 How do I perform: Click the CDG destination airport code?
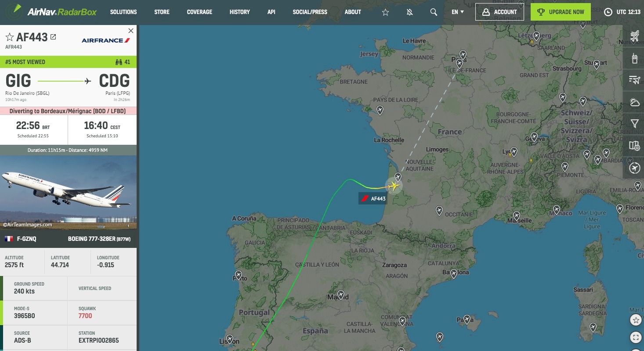pyautogui.click(x=114, y=81)
